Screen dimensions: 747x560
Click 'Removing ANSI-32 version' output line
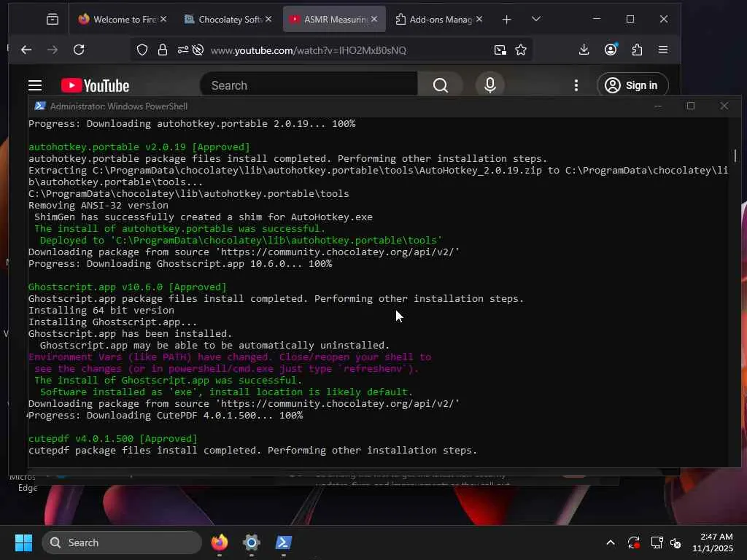tap(98, 205)
